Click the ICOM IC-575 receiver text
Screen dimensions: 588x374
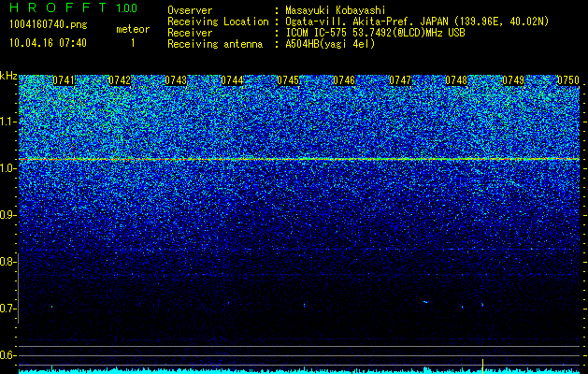point(375,33)
